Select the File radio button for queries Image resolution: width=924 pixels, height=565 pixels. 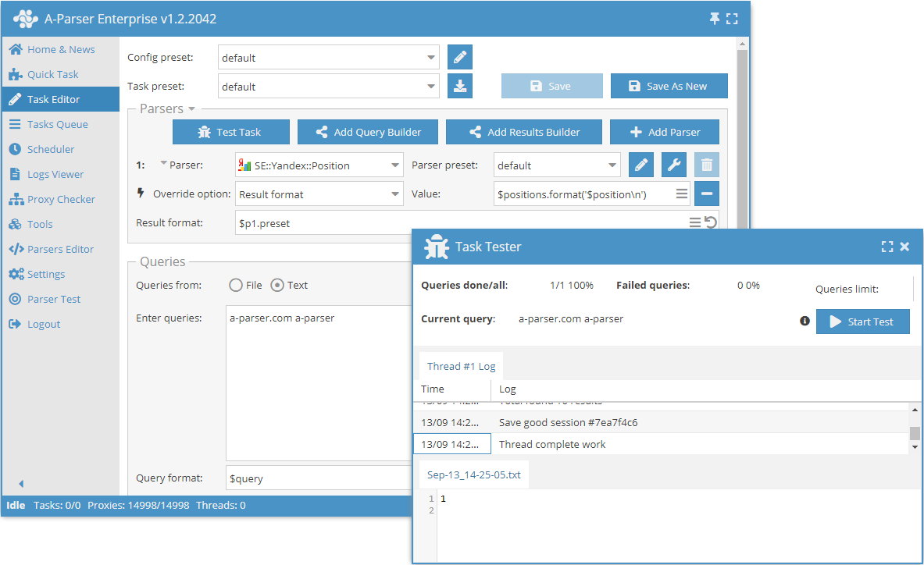pyautogui.click(x=236, y=285)
